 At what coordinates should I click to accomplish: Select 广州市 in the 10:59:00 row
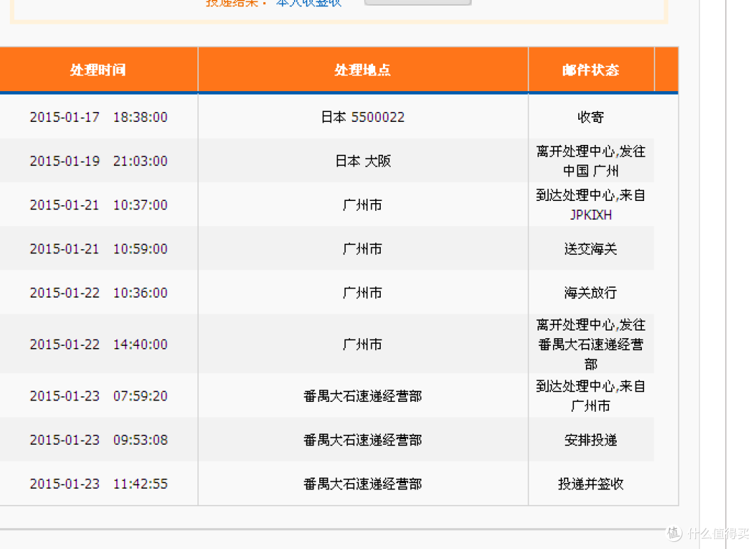[x=363, y=249]
